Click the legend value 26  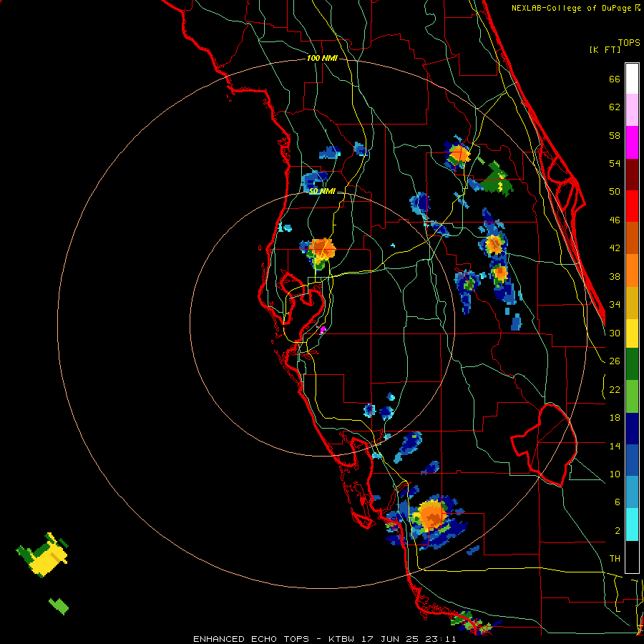tap(615, 361)
